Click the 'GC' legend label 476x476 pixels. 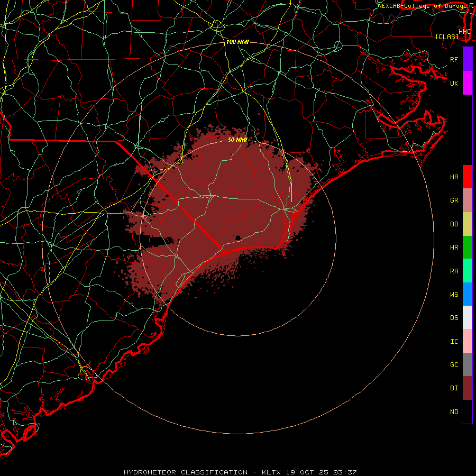[454, 365]
